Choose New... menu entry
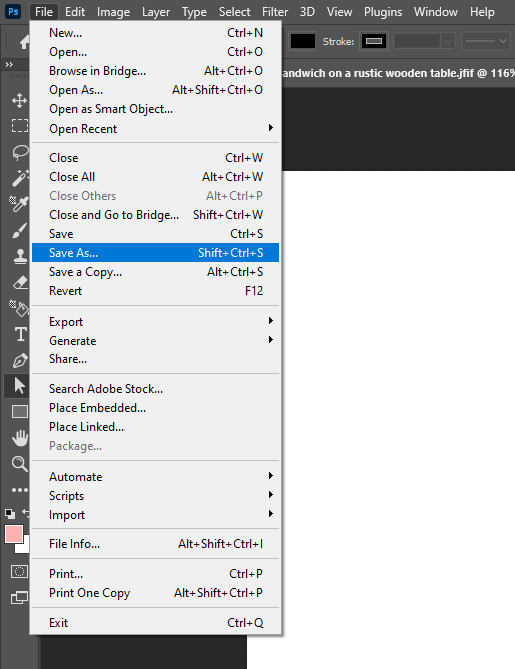Image resolution: width=515 pixels, height=669 pixels. tap(155, 32)
